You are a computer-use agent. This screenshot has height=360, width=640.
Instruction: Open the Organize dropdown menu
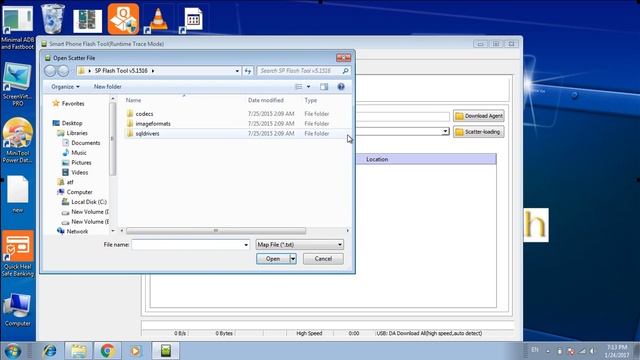point(65,87)
